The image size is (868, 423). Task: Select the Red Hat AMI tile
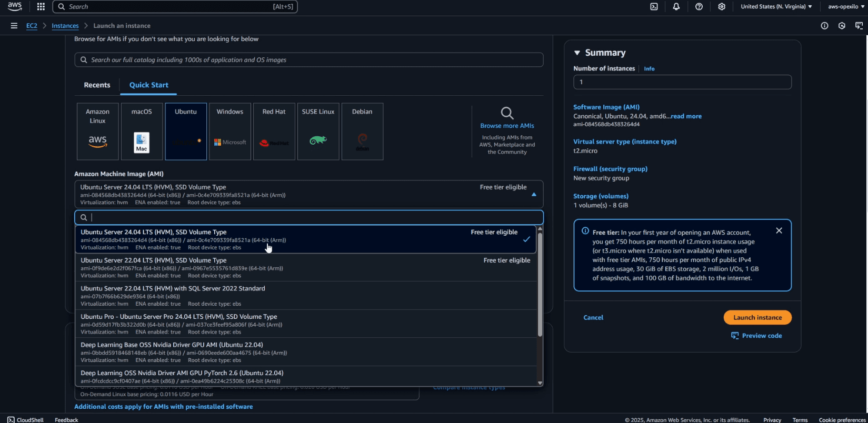274,132
